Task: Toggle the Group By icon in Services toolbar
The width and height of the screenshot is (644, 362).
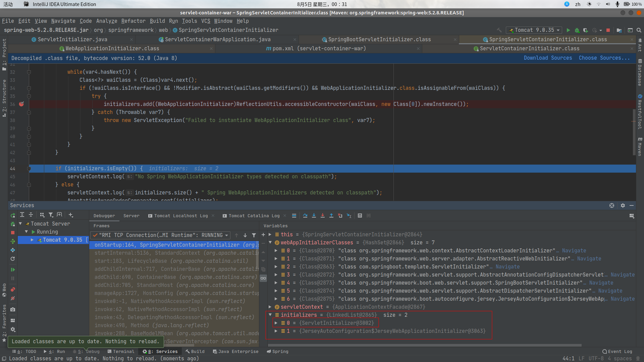Action: 42,215
